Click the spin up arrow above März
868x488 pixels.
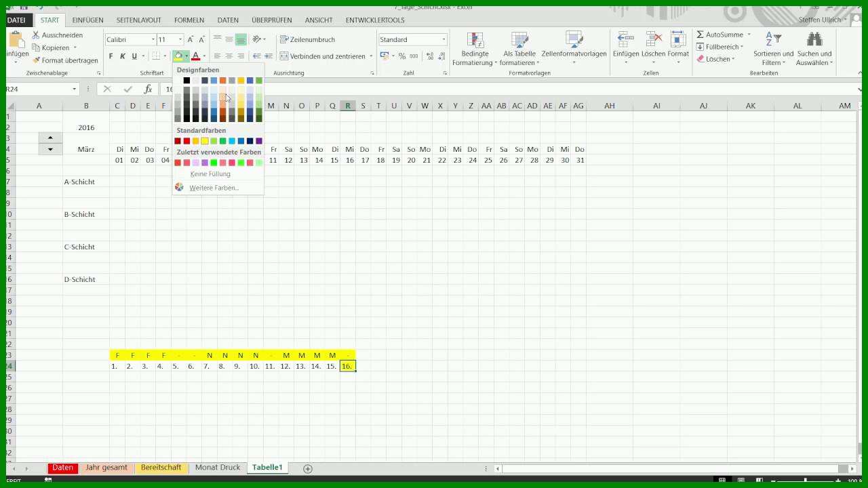(x=50, y=138)
